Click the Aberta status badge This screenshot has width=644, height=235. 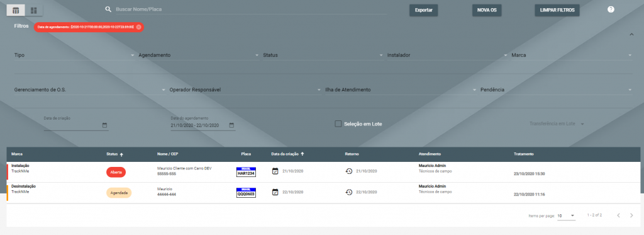point(116,172)
